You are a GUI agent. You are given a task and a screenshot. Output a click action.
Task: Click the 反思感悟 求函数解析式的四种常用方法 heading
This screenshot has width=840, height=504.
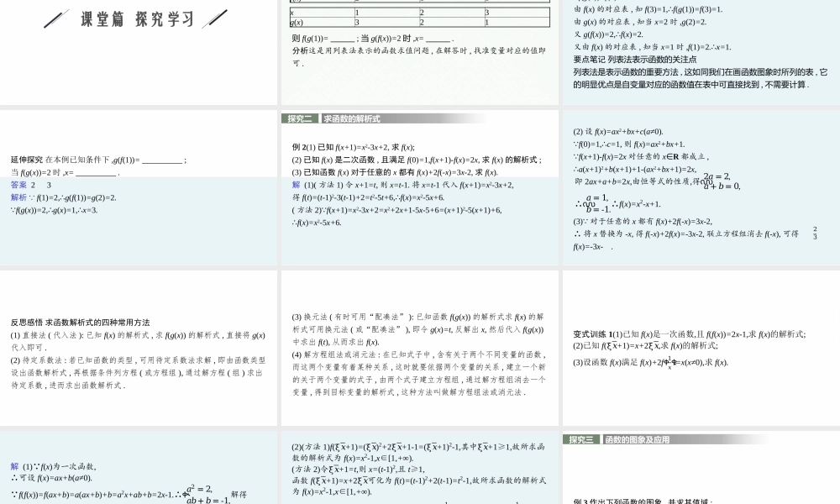[x=81, y=323]
